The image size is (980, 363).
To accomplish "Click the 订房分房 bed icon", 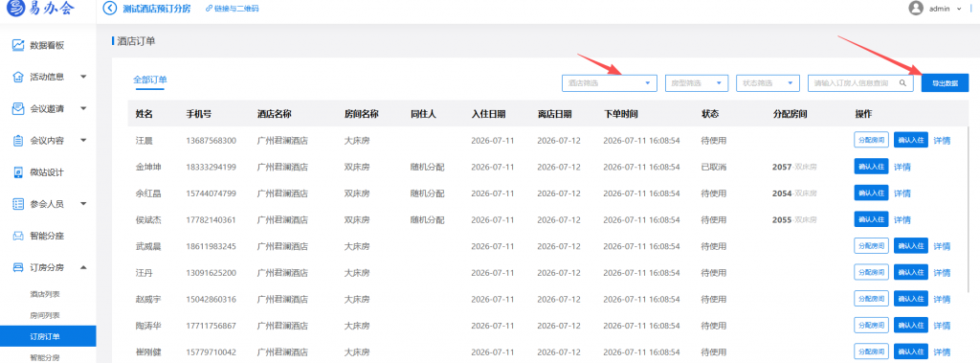I will coord(18,268).
